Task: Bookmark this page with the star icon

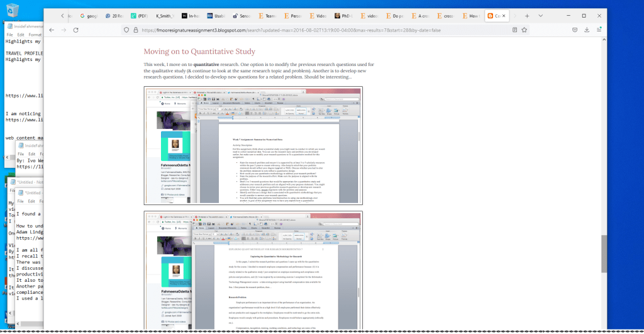Action: click(528, 30)
